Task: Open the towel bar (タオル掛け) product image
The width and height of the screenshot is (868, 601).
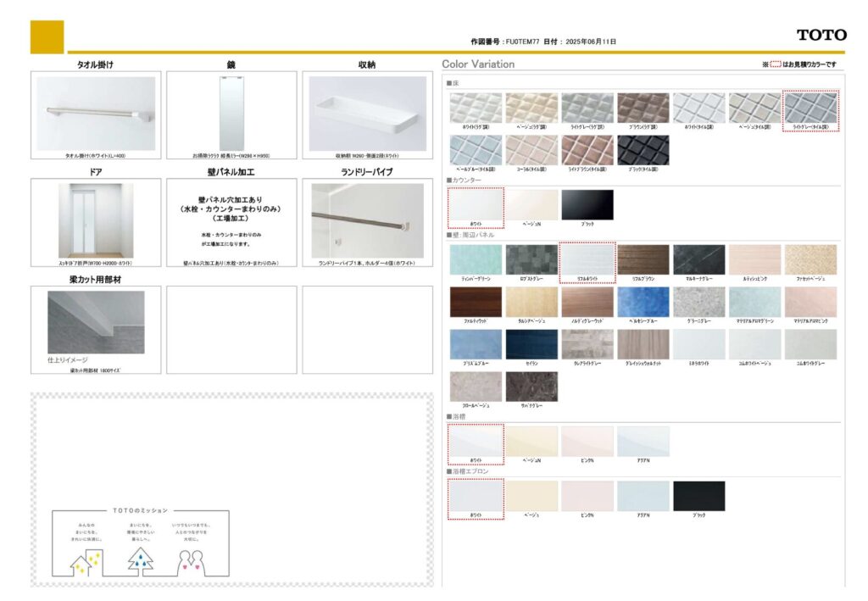Action: (x=96, y=114)
